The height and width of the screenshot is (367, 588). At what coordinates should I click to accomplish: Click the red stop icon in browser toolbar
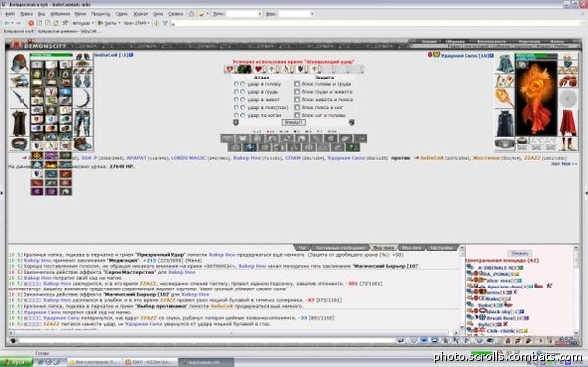pos(31,23)
